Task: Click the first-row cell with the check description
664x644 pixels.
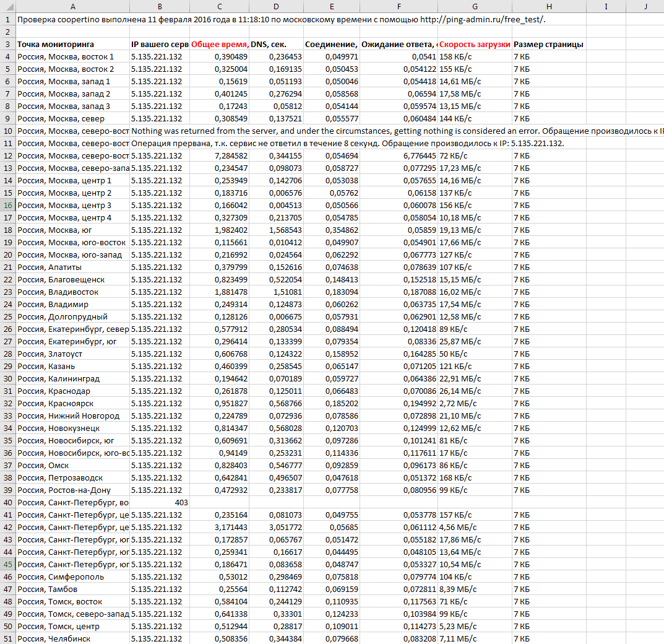Action: click(x=72, y=19)
